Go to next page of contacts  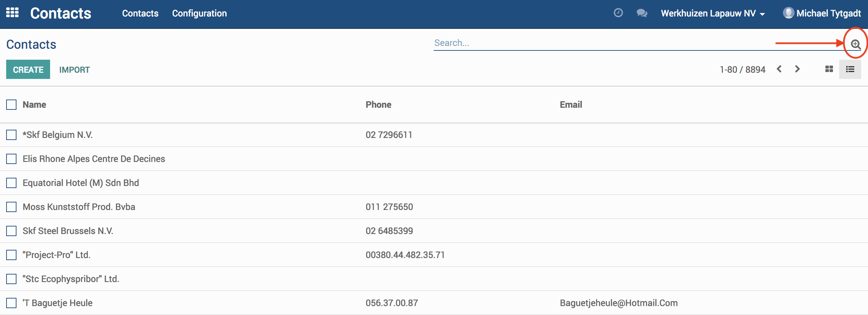pyautogui.click(x=797, y=69)
